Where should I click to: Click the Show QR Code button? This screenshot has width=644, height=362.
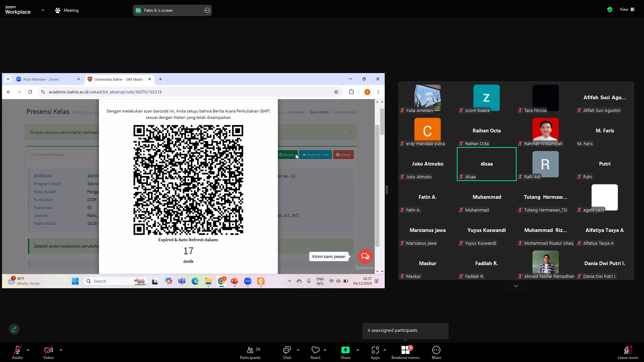pos(315,155)
